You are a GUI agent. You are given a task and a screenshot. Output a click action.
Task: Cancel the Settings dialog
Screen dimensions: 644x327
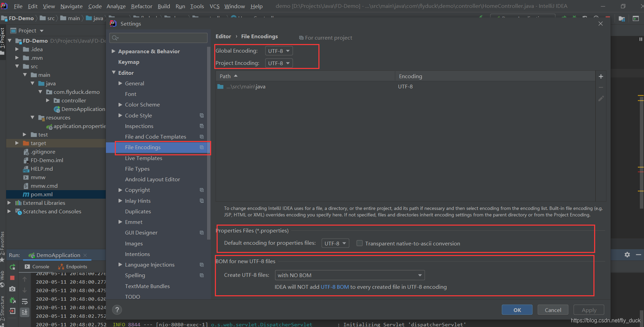coord(553,310)
